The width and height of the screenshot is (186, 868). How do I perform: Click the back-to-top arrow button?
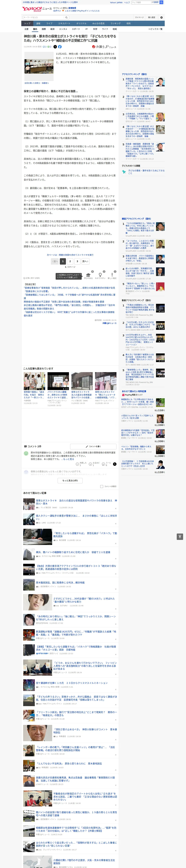180,536
